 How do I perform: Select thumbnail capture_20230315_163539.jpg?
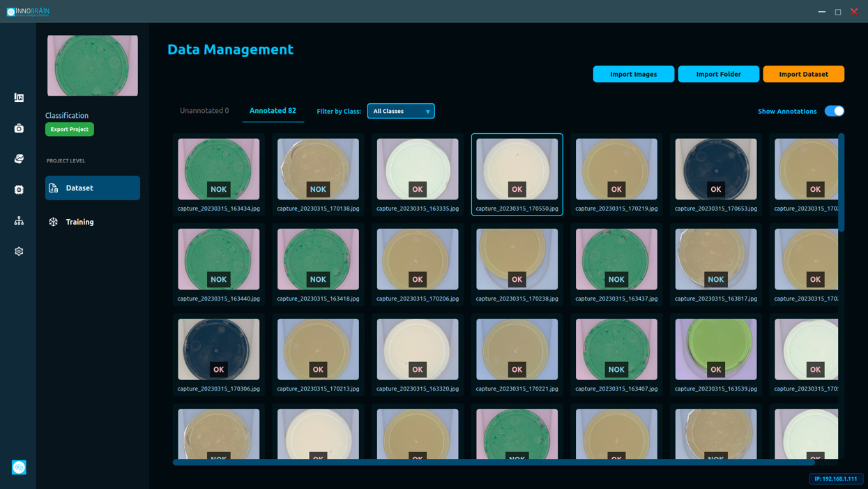tap(715, 349)
